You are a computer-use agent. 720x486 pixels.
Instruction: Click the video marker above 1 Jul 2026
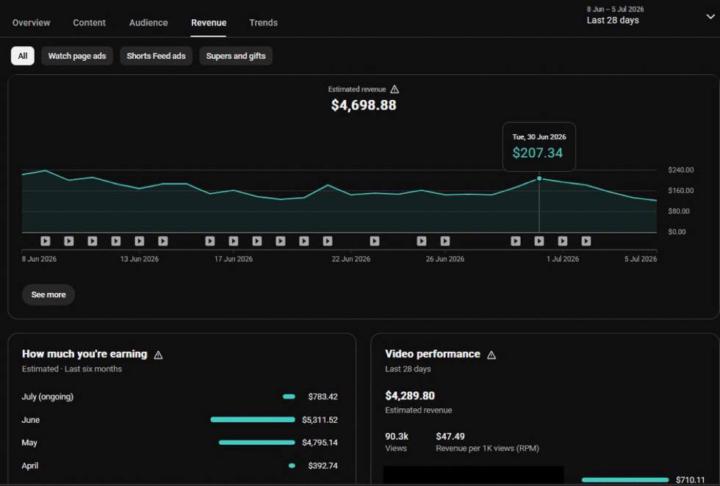(x=562, y=241)
